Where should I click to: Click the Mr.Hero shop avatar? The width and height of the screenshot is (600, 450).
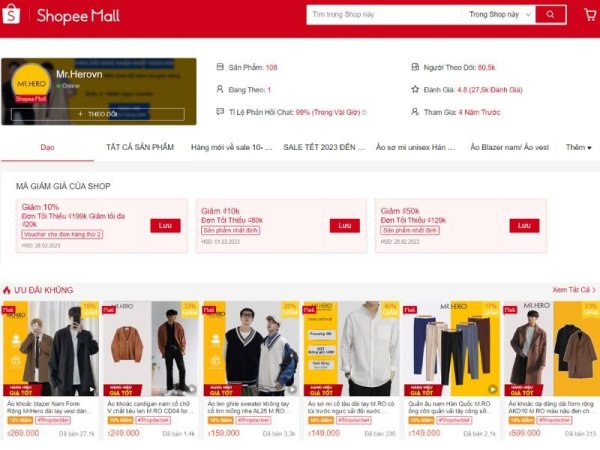pos(31,83)
